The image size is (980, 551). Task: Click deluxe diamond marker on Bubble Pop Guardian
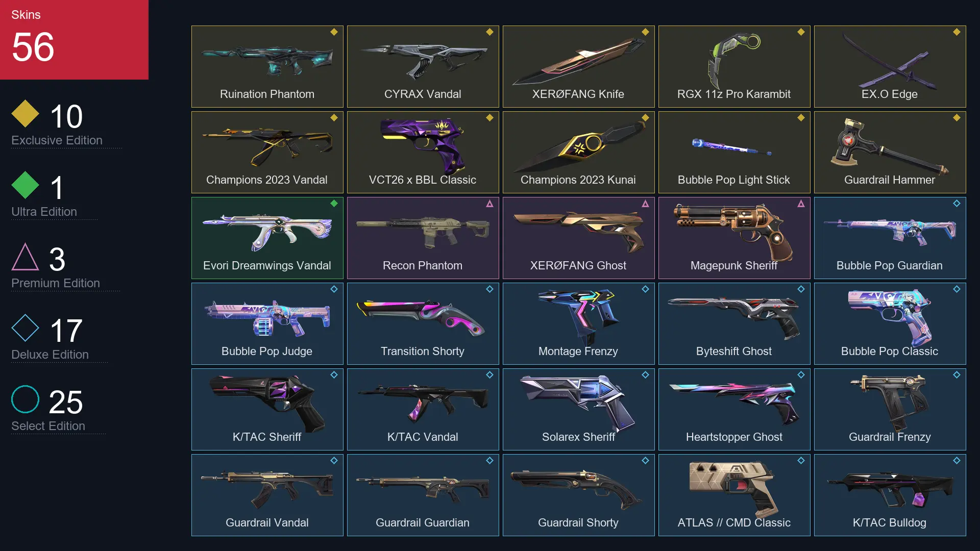click(x=957, y=204)
